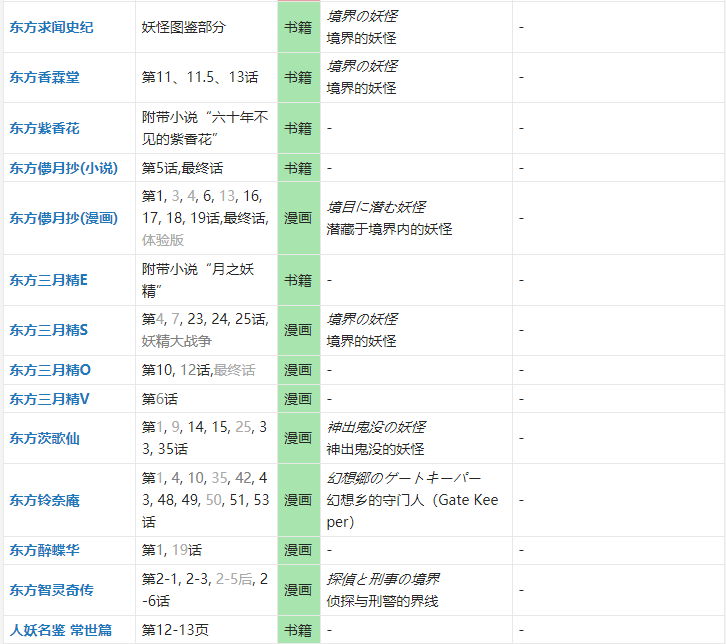Screen dimensions: 726x644
Task: Click the Japanese title 境目に潜む妖怪
Action: pos(376,207)
